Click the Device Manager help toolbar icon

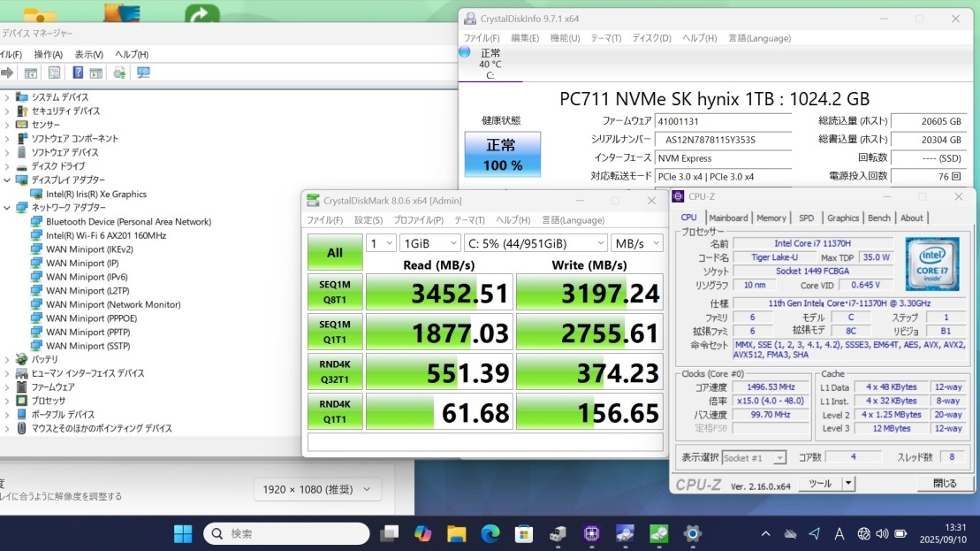click(x=78, y=73)
